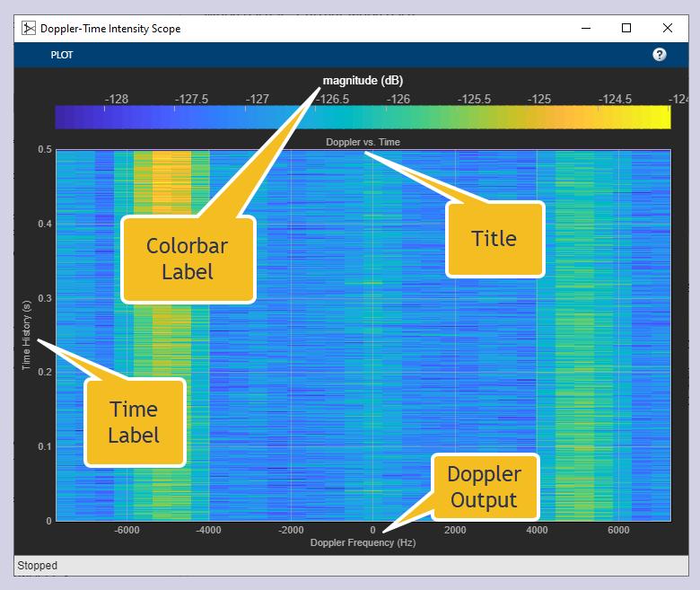Click the 0.5 time axis tick label
The image size is (700, 590).
point(45,149)
